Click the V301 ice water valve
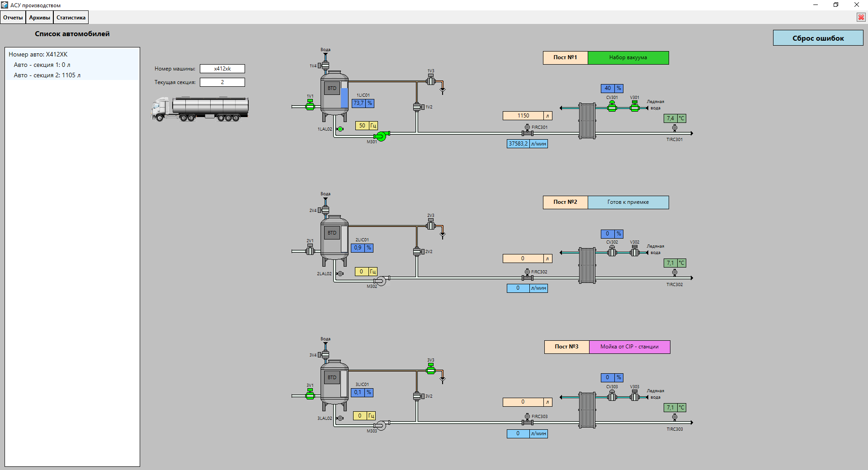The image size is (868, 470). 635,107
